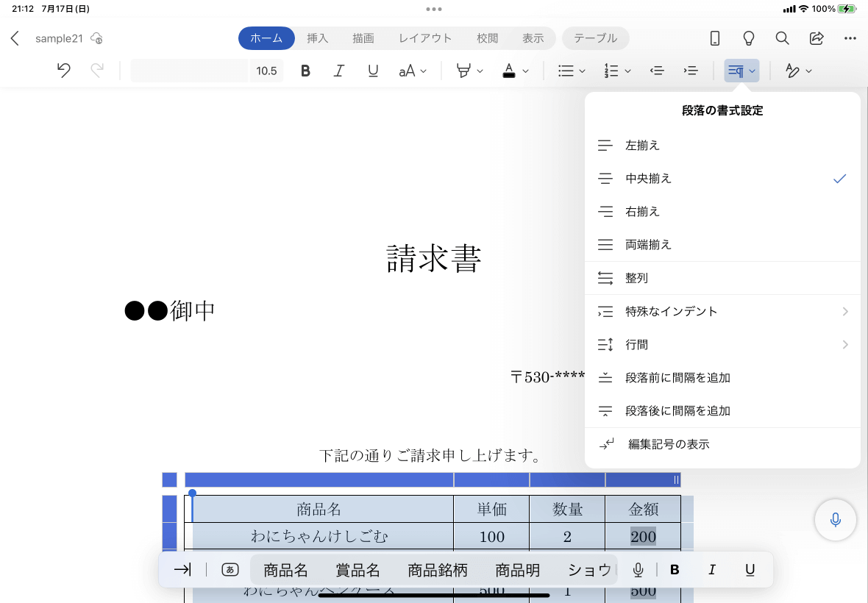Tap bold B in keyboard bar

[x=675, y=570]
